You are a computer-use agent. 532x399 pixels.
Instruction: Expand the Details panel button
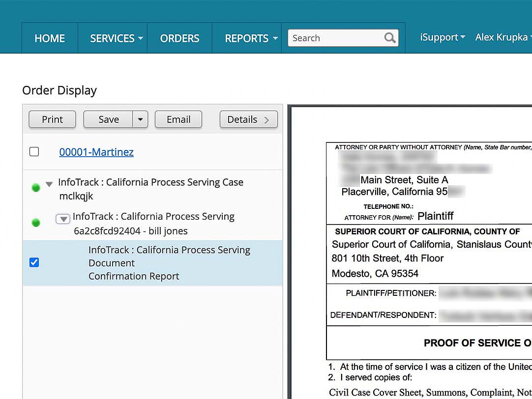coord(248,119)
